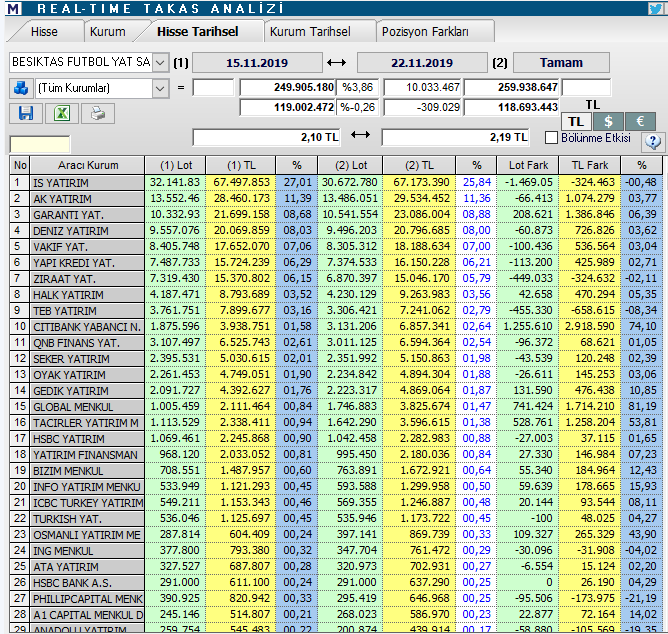Click the M application logo icon
The height and width of the screenshot is (634, 668).
click(13, 8)
